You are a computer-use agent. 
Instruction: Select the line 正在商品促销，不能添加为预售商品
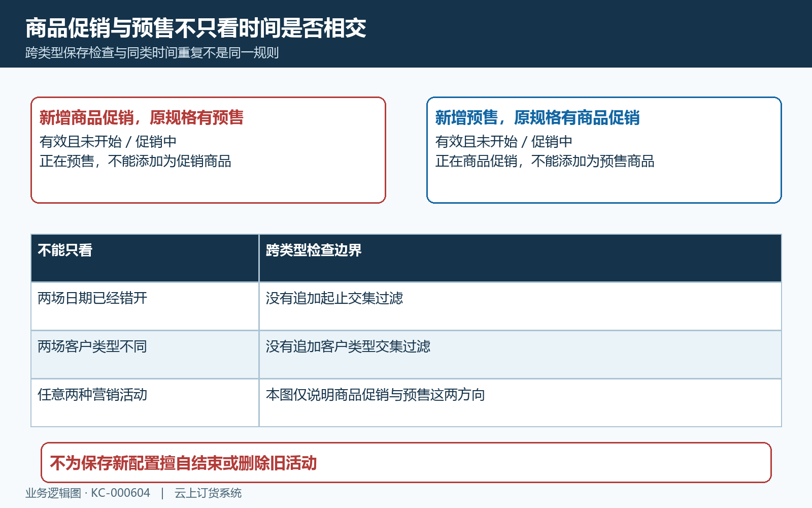pyautogui.click(x=545, y=161)
